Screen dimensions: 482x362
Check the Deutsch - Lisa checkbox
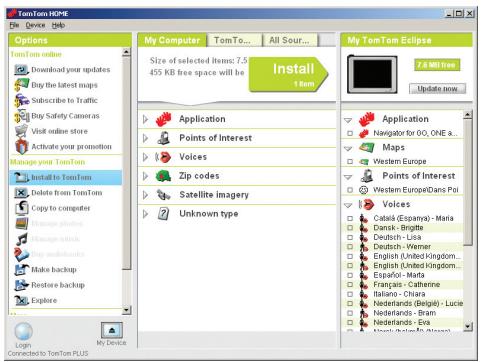click(350, 237)
